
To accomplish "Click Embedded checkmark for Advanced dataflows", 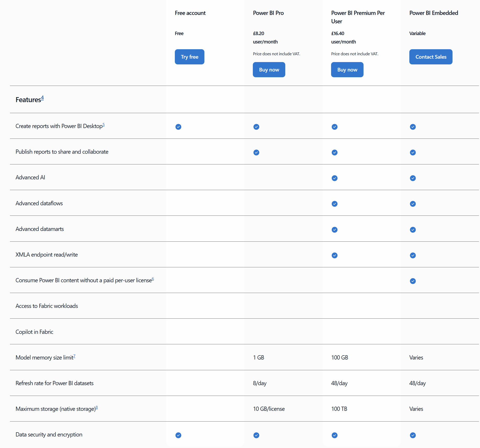I will (413, 204).
